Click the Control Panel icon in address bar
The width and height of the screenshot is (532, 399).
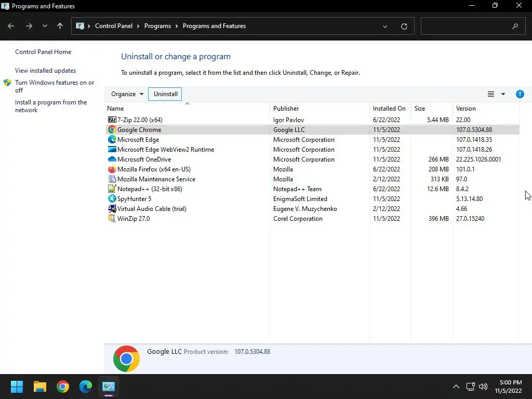80,26
